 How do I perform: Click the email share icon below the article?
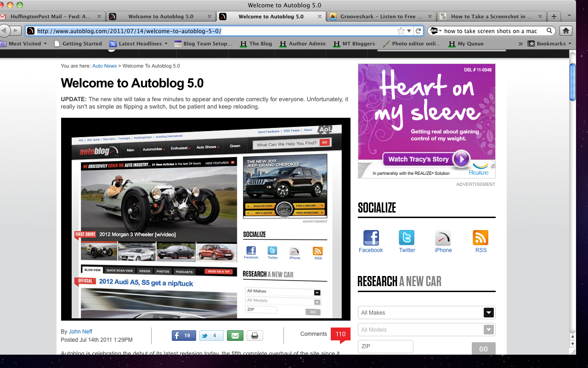click(235, 335)
